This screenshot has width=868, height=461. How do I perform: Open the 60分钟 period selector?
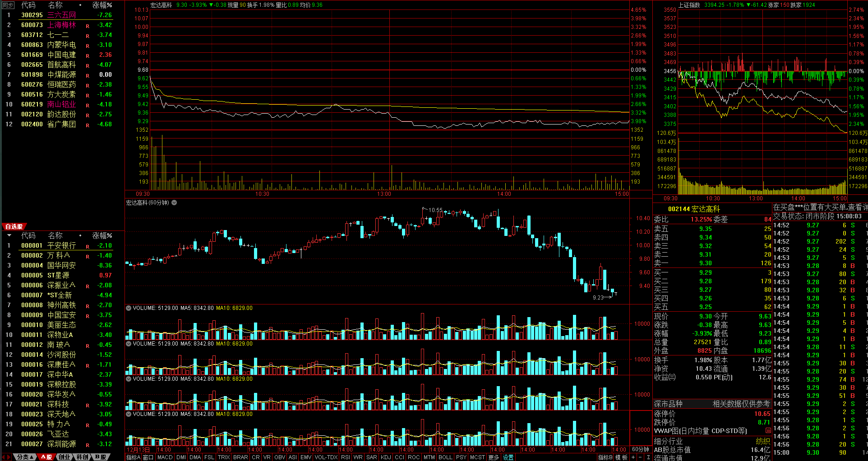tap(640, 449)
